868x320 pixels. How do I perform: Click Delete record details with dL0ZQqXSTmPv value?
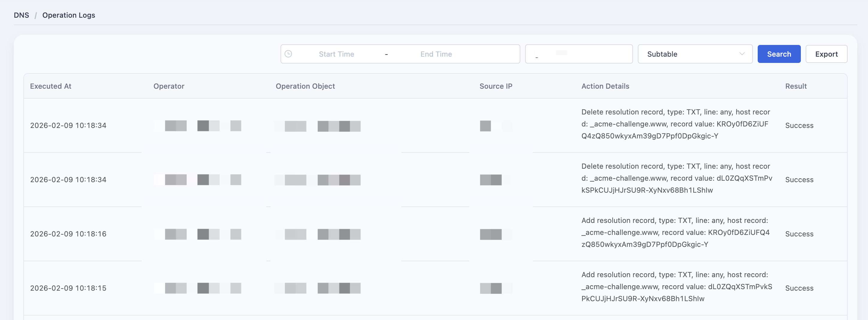(676, 178)
